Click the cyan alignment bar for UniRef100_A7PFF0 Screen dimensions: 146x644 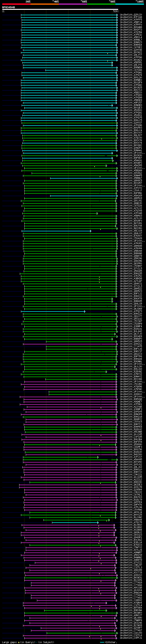(70, 25)
